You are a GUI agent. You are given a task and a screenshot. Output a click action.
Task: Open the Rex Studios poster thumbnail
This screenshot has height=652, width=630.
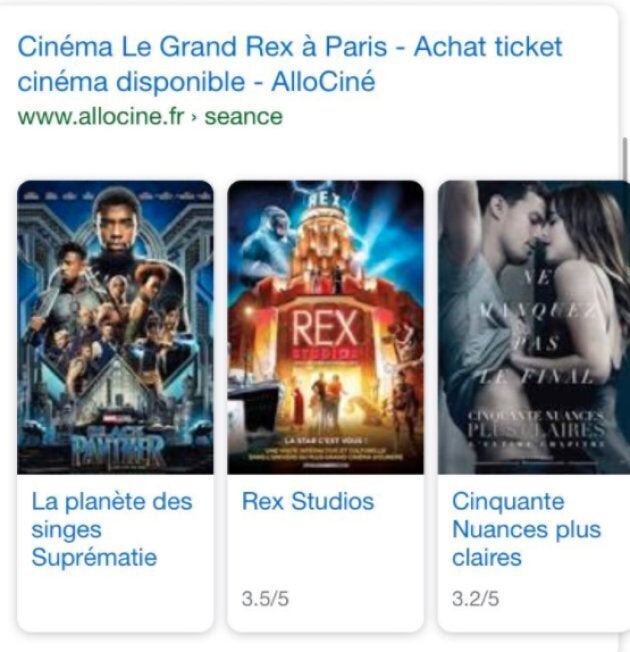tap(325, 327)
